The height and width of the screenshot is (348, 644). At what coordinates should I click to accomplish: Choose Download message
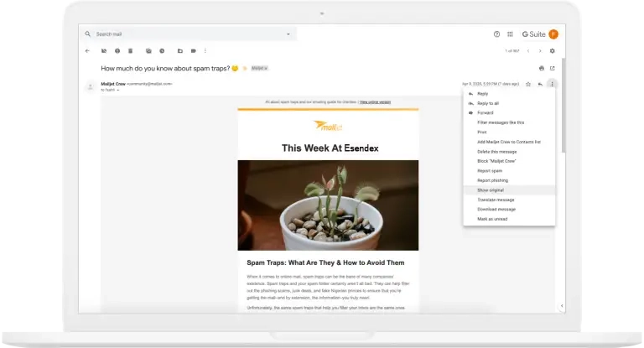[x=509, y=209]
